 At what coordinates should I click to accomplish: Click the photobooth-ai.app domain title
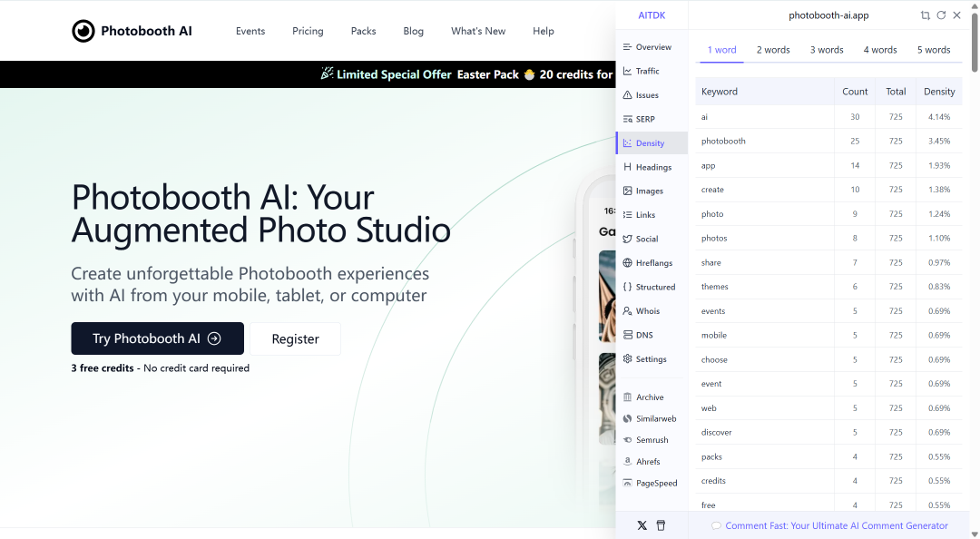pos(828,15)
